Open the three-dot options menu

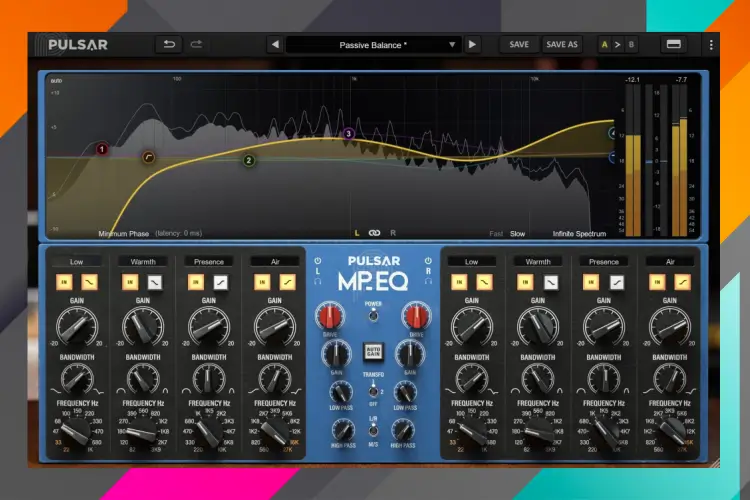click(x=711, y=44)
